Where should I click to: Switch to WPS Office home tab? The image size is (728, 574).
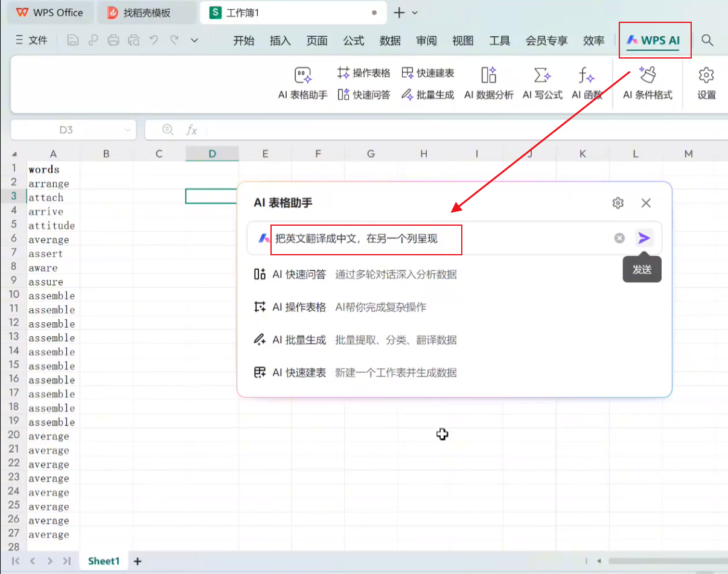49,13
